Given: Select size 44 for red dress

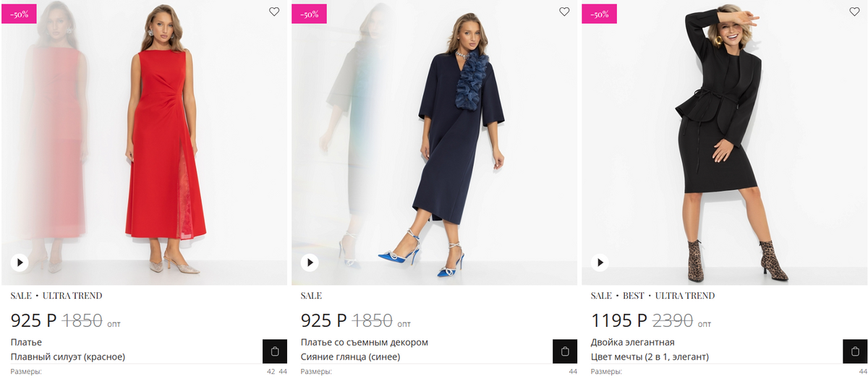Looking at the screenshot, I should pos(283,372).
